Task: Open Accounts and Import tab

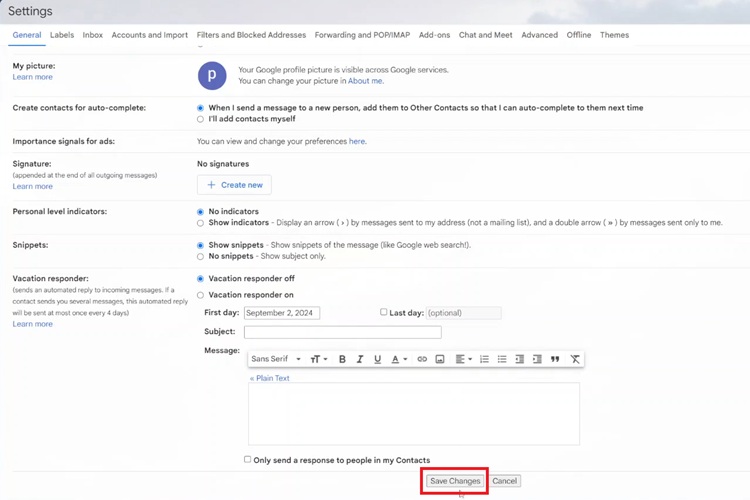Action: pyautogui.click(x=150, y=35)
